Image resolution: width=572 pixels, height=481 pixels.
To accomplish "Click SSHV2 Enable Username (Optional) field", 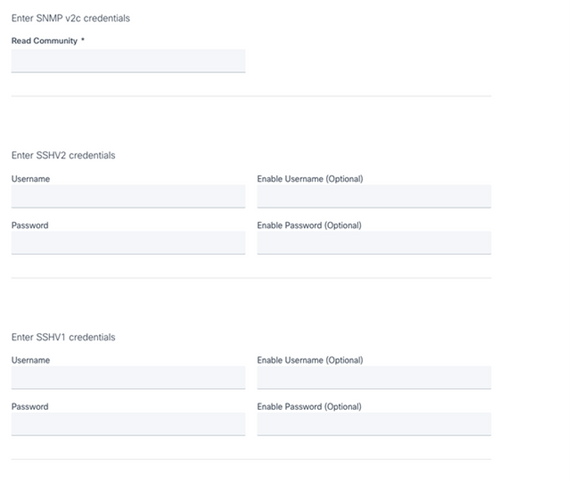I will 374,196.
